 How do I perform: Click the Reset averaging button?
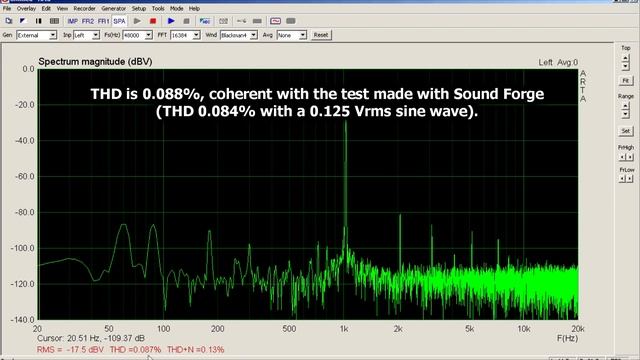(x=321, y=35)
